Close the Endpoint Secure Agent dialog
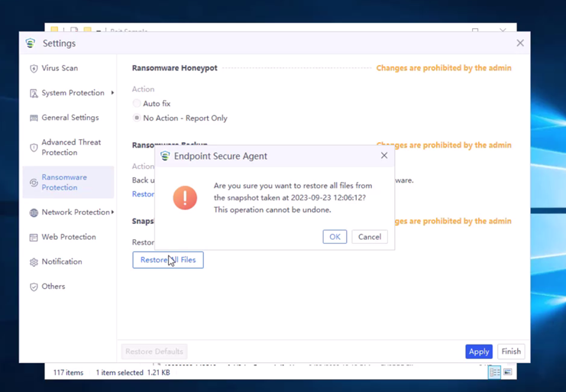Viewport: 566px width, 392px height. point(384,156)
